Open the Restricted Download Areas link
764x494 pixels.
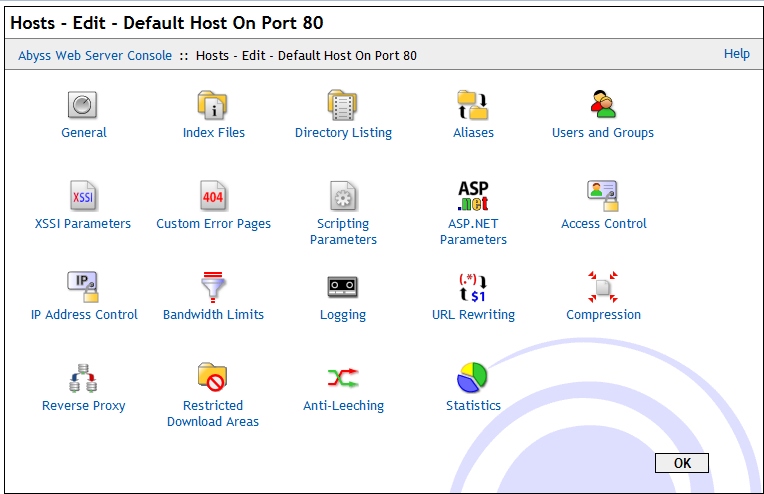click(213, 414)
